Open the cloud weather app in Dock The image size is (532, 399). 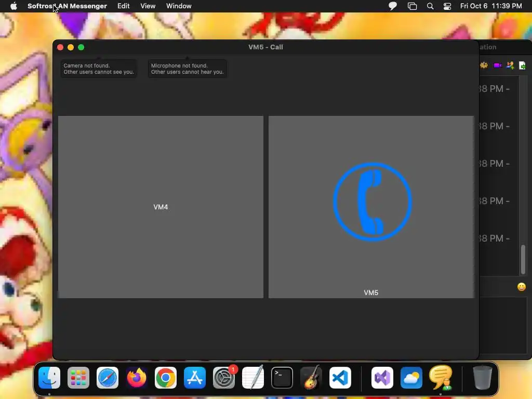pyautogui.click(x=411, y=378)
